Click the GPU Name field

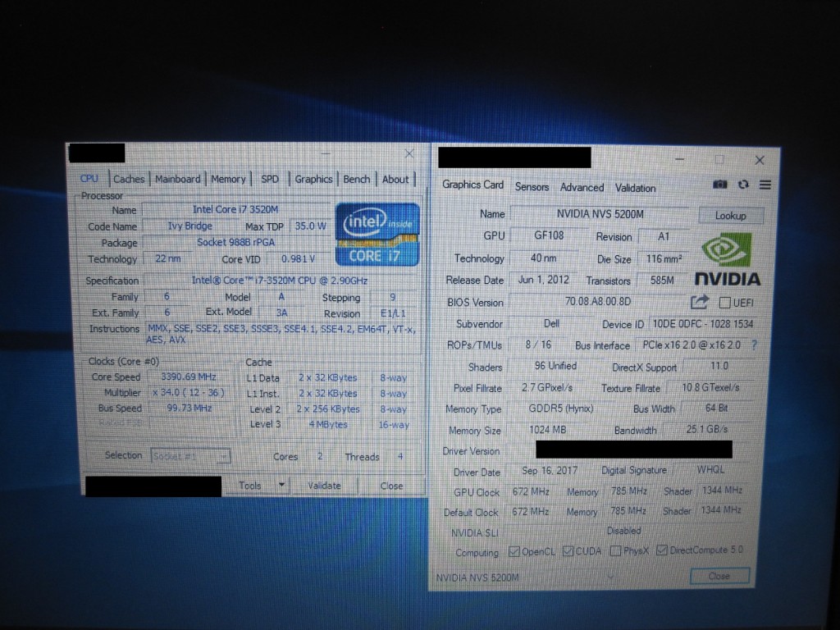600,214
